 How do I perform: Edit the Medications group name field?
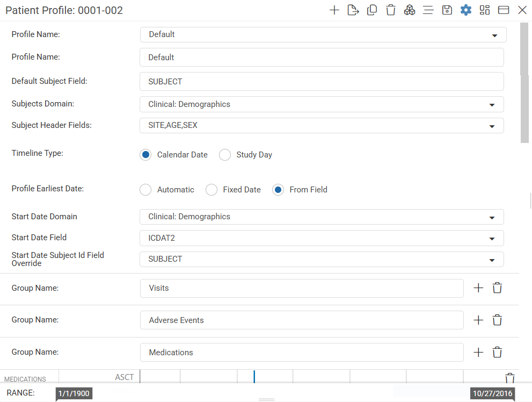[302, 353]
